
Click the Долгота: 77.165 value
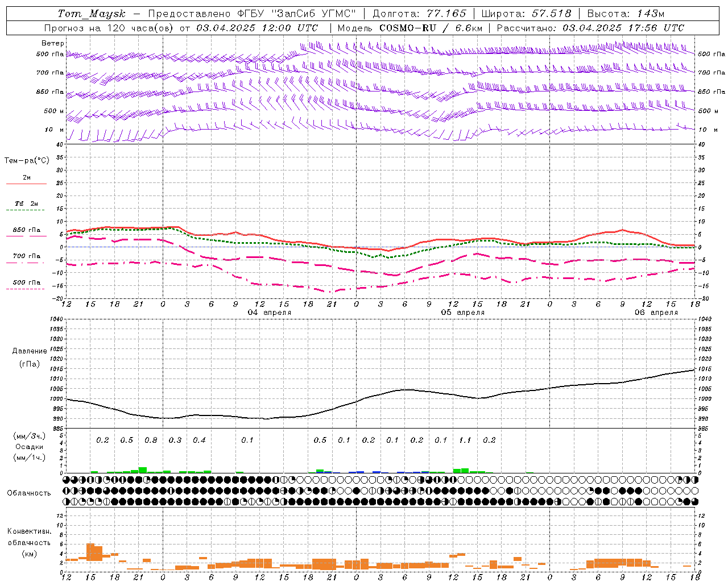[x=419, y=14]
